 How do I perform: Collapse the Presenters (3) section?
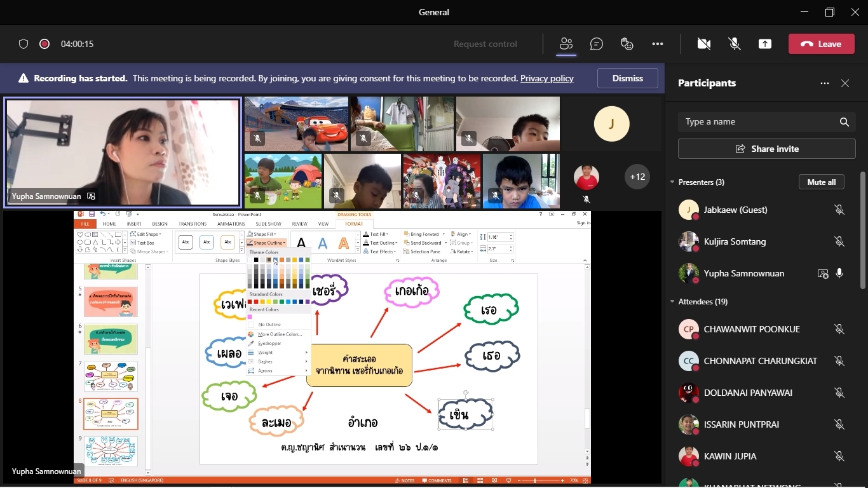[x=672, y=182]
